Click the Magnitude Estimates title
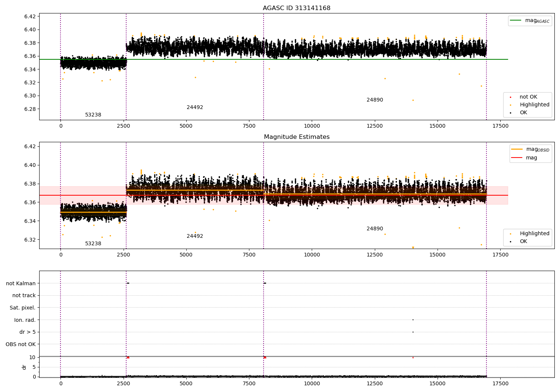560x392 pixels. point(296,137)
